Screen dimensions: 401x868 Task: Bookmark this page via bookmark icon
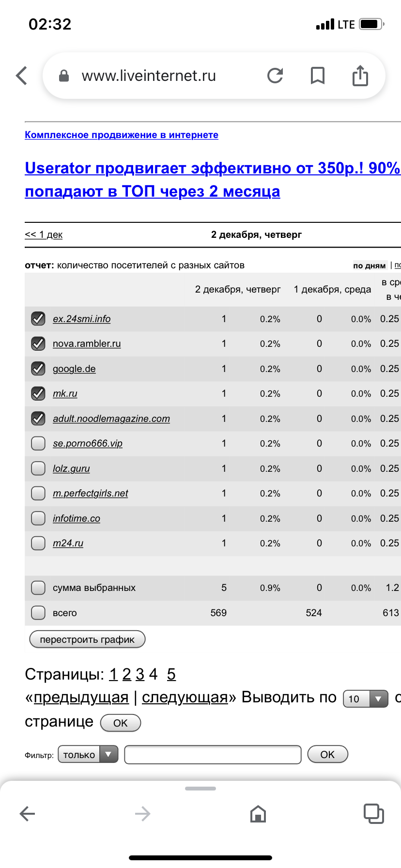pos(317,76)
